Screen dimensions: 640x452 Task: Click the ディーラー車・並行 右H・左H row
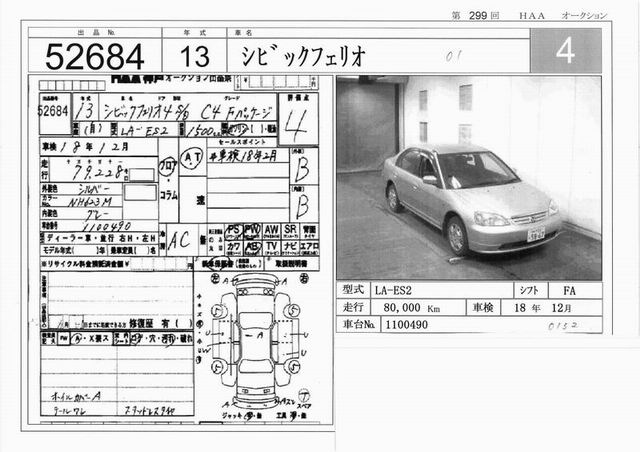(99, 238)
